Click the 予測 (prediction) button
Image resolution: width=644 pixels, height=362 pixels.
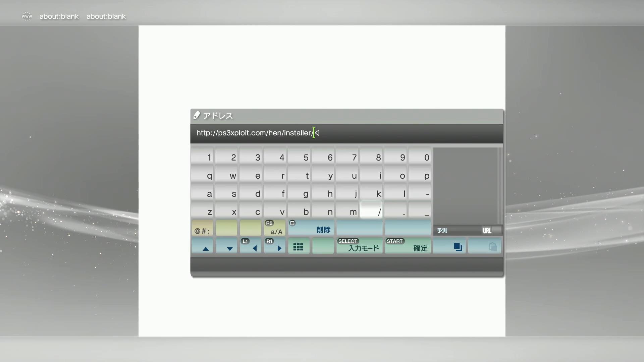click(443, 229)
